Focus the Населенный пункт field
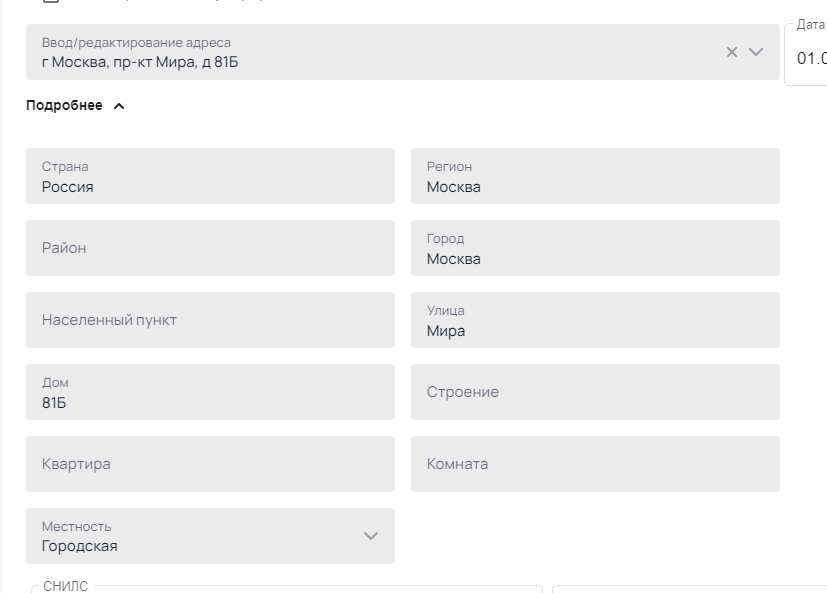This screenshot has width=827, height=593. 210,320
